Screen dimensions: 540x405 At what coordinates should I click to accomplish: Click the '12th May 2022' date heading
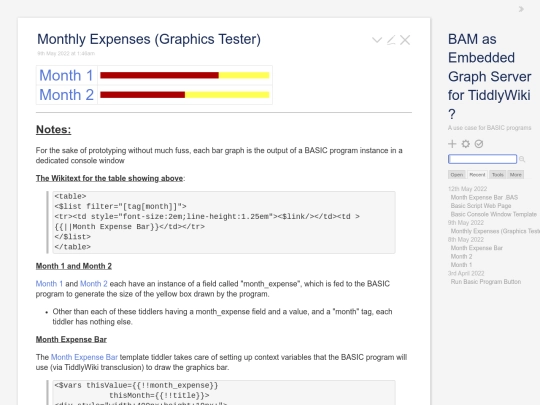(x=467, y=189)
